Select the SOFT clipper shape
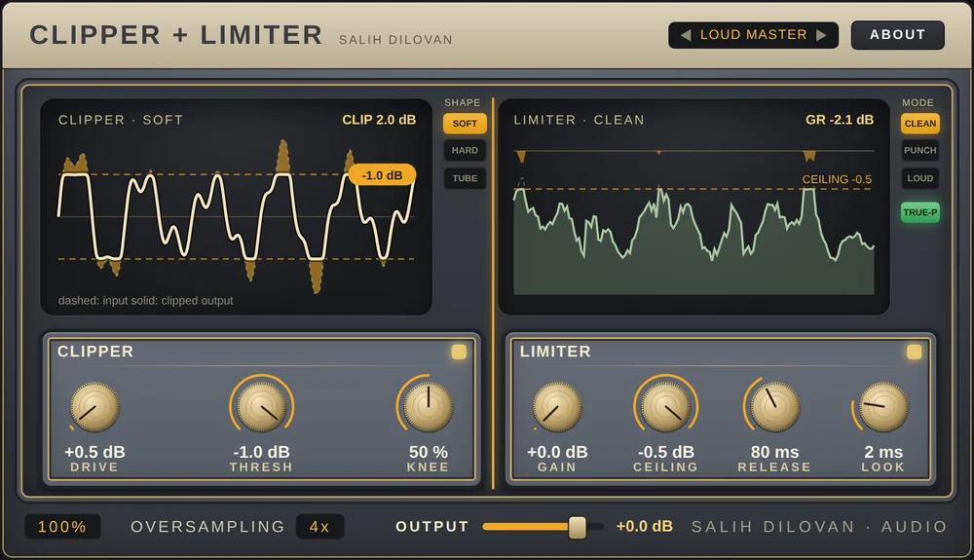 point(465,124)
